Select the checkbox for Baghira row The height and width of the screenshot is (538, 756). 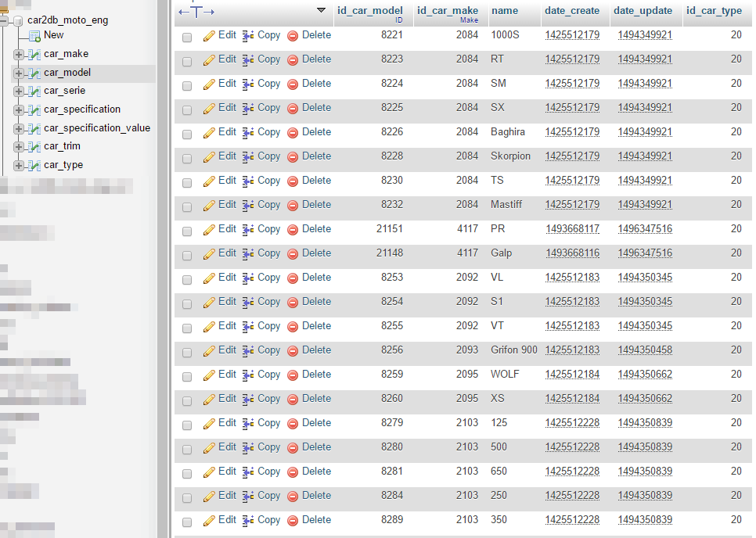(x=187, y=134)
